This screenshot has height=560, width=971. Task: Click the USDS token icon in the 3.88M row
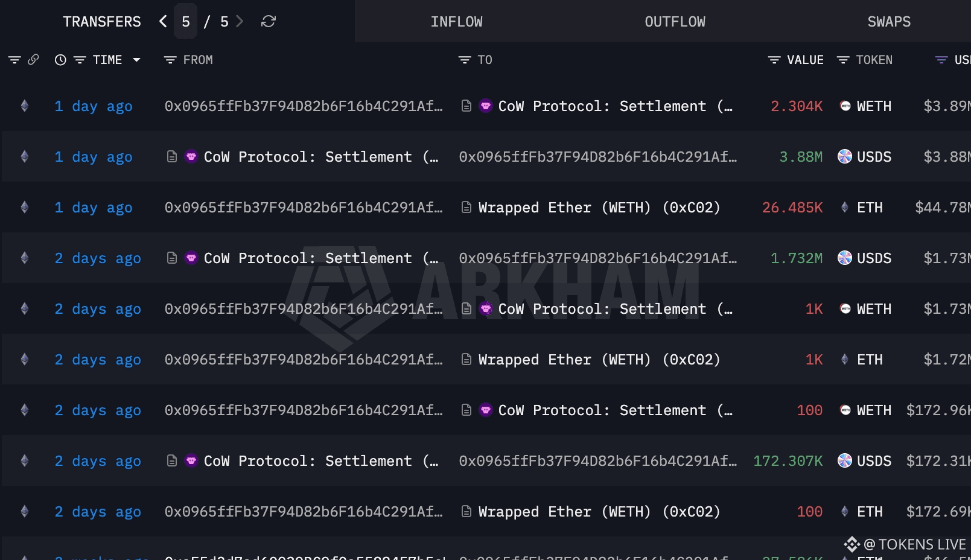[845, 157]
